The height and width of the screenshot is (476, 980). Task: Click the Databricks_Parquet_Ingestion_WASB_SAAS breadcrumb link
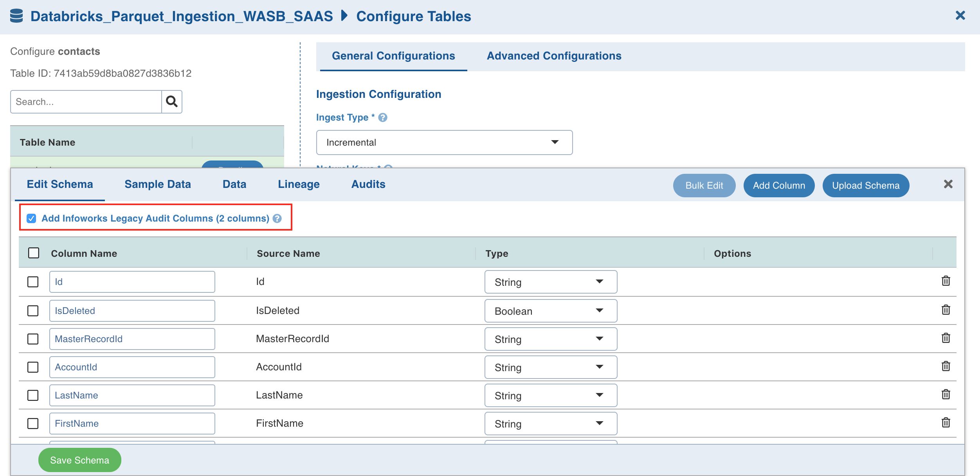182,16
